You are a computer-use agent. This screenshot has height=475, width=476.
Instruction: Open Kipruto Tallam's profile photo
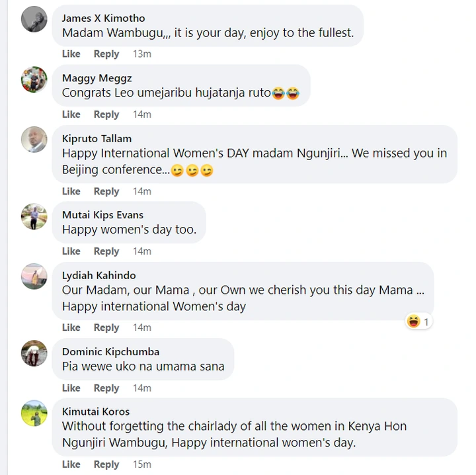coord(34,140)
